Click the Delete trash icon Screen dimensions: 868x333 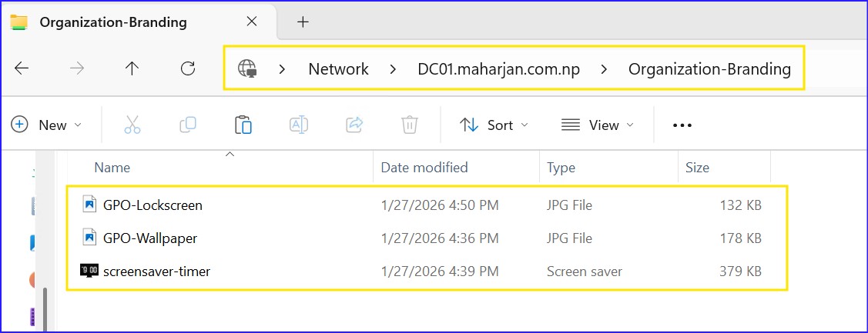click(x=410, y=125)
